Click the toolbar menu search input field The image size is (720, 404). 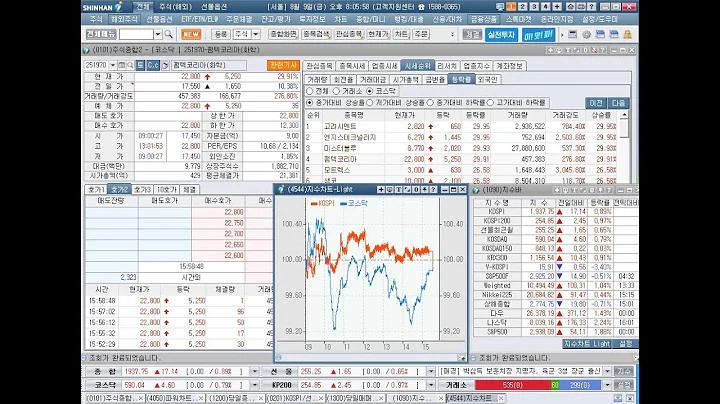[x=136, y=34]
